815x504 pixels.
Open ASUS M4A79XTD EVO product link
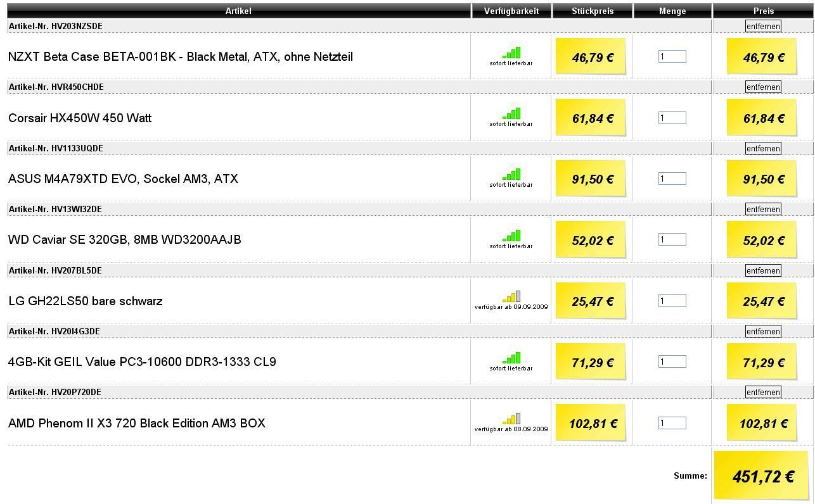tap(123, 179)
